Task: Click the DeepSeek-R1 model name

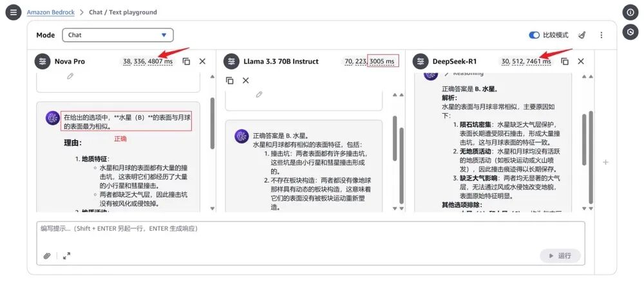Action: pyautogui.click(x=455, y=62)
